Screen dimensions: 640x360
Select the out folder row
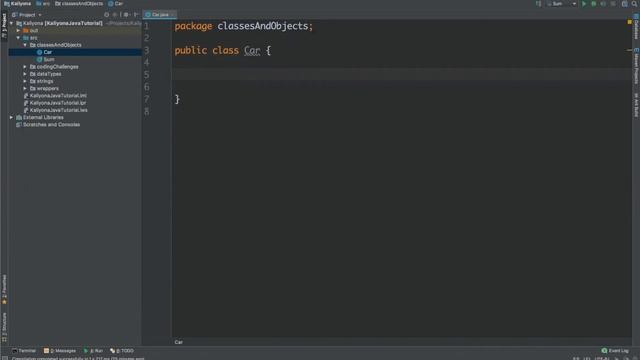point(75,31)
